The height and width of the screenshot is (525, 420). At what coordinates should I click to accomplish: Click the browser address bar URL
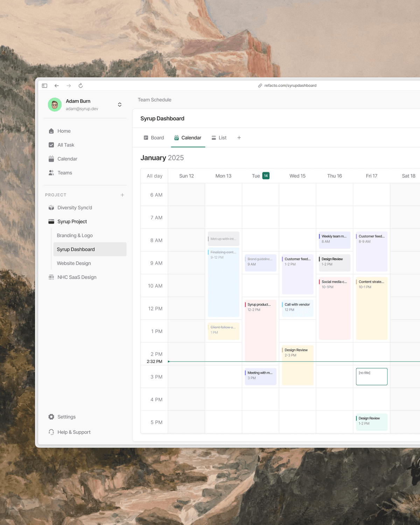[x=290, y=86]
